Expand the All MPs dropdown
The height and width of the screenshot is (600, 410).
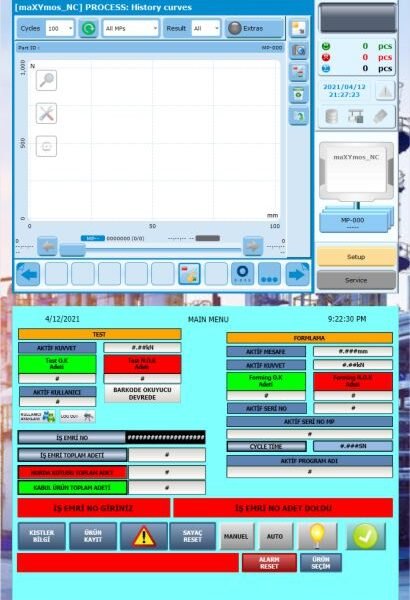point(131,28)
